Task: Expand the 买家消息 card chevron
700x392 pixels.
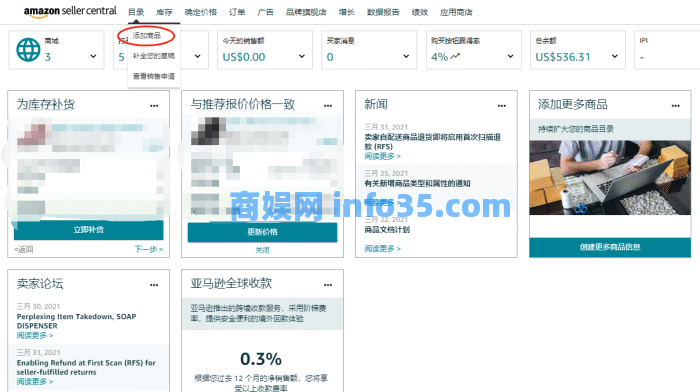Action: 406,56
